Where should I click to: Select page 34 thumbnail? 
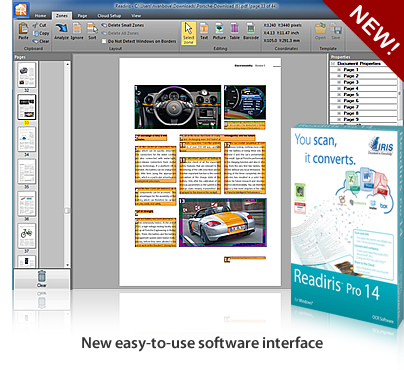(x=27, y=139)
